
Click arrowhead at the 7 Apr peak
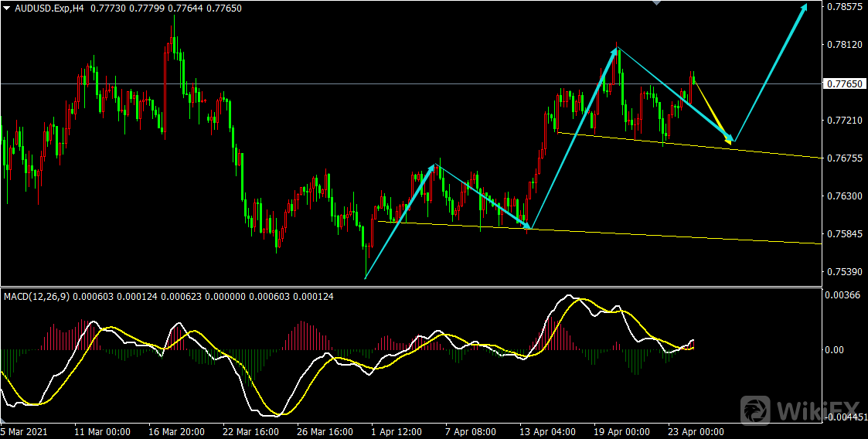(434, 168)
